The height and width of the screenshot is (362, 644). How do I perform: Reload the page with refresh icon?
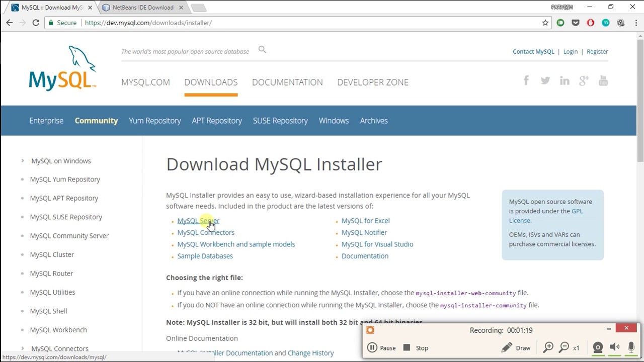point(36,23)
